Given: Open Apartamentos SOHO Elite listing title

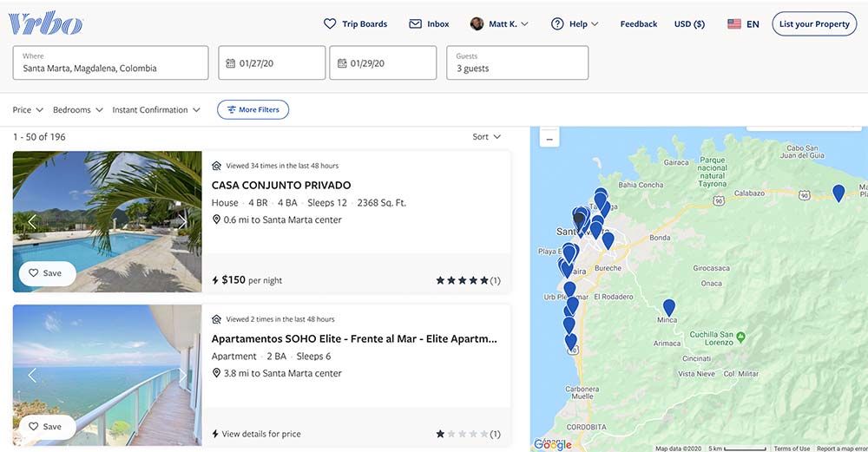Looking at the screenshot, I should pos(354,338).
